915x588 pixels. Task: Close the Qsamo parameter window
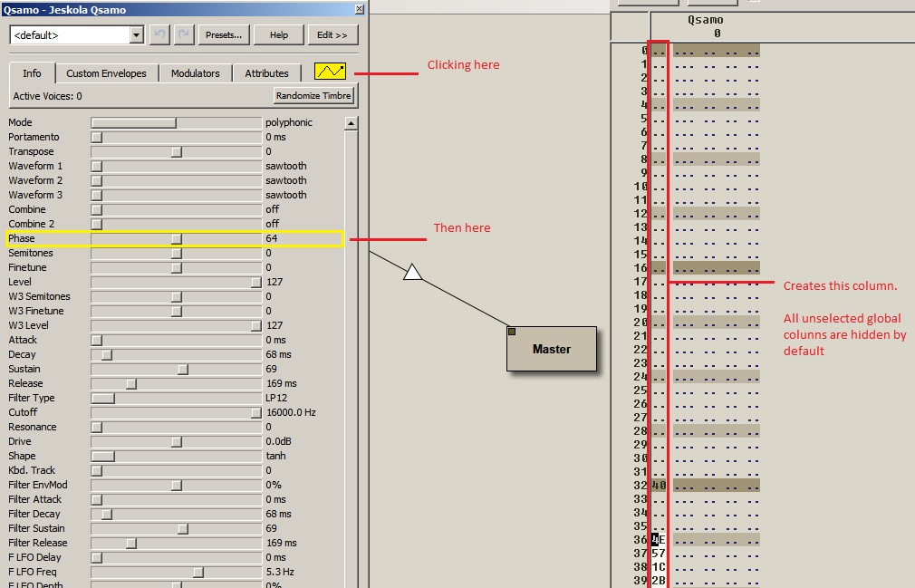click(359, 9)
